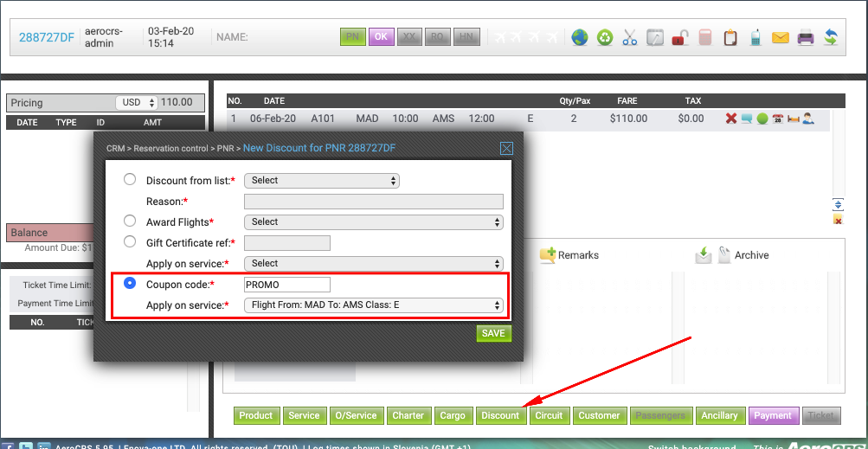
Task: Click the pink calculator icon
Action: click(704, 38)
